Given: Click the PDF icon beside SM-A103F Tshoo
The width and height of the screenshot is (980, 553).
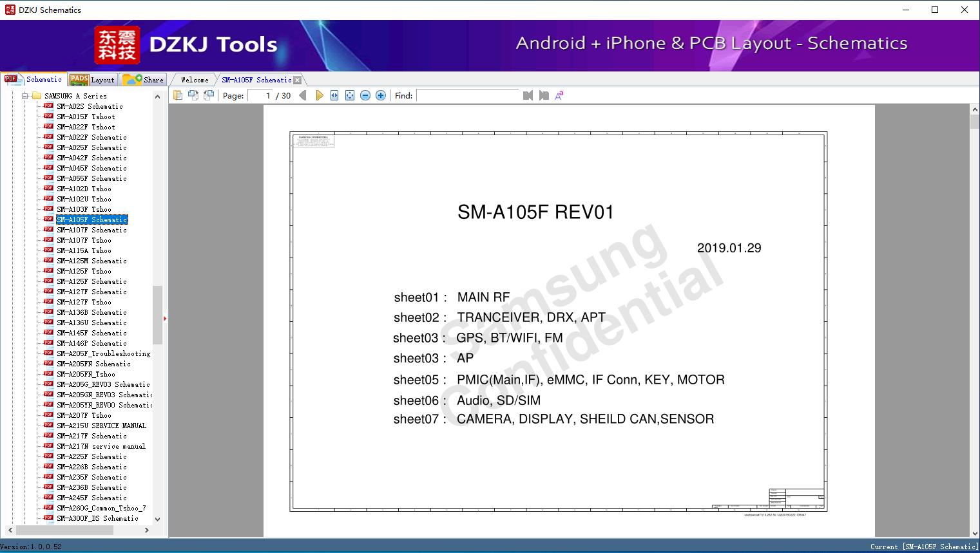Looking at the screenshot, I should click(48, 209).
